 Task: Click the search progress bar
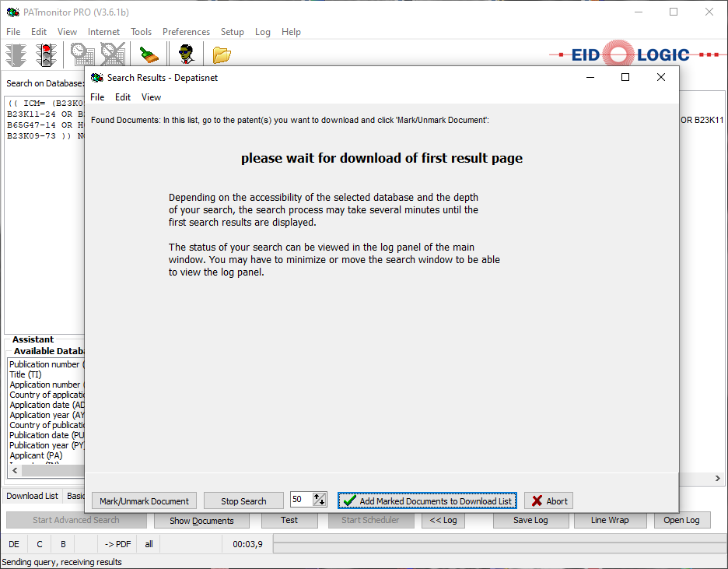499,544
